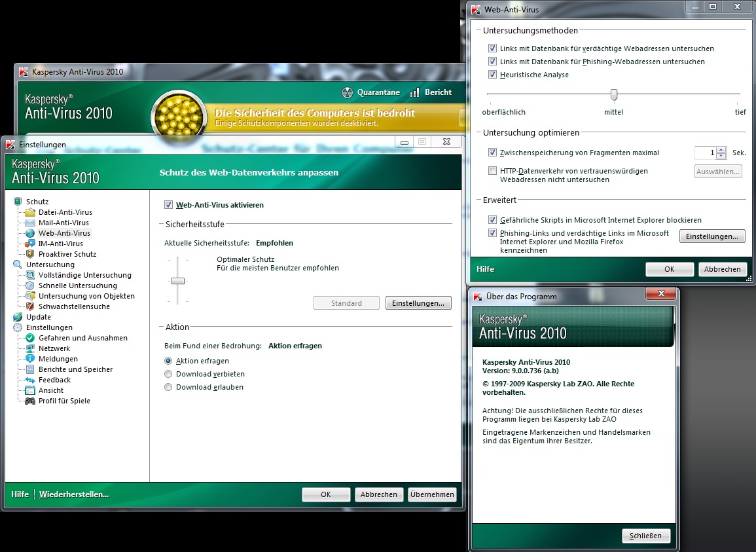Click the Feedback arrows icon
This screenshot has width=756, height=552.
[x=30, y=380]
